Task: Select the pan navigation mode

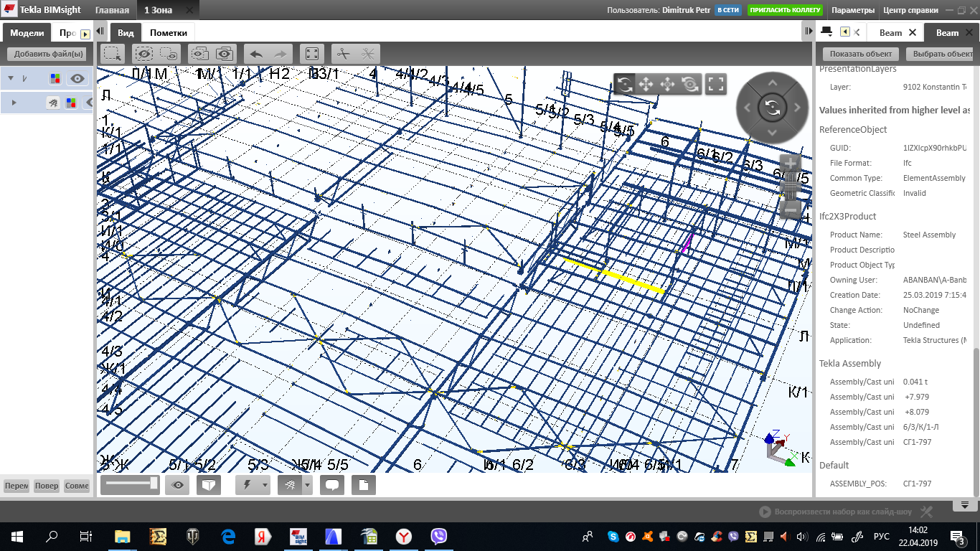Action: click(x=646, y=85)
